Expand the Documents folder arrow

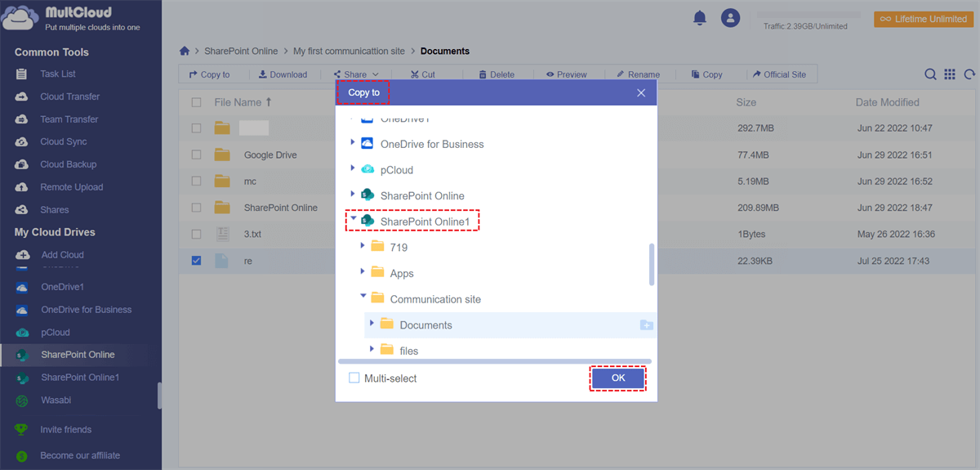click(372, 324)
